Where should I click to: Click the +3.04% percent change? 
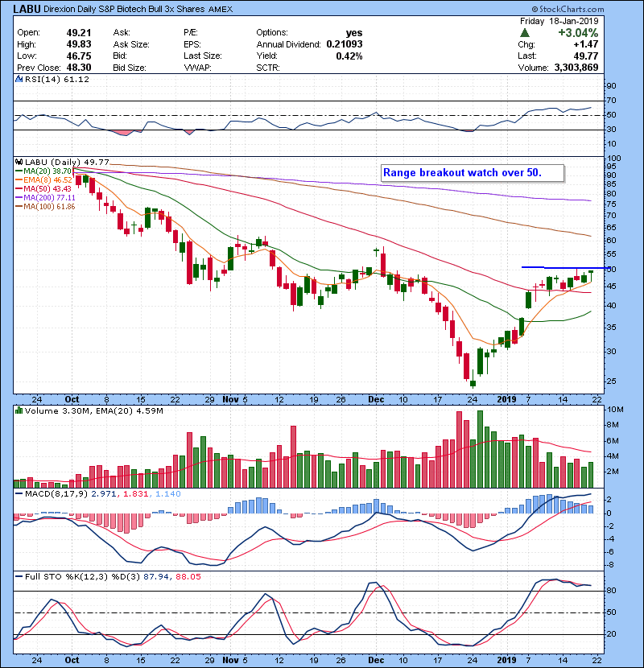[x=578, y=32]
